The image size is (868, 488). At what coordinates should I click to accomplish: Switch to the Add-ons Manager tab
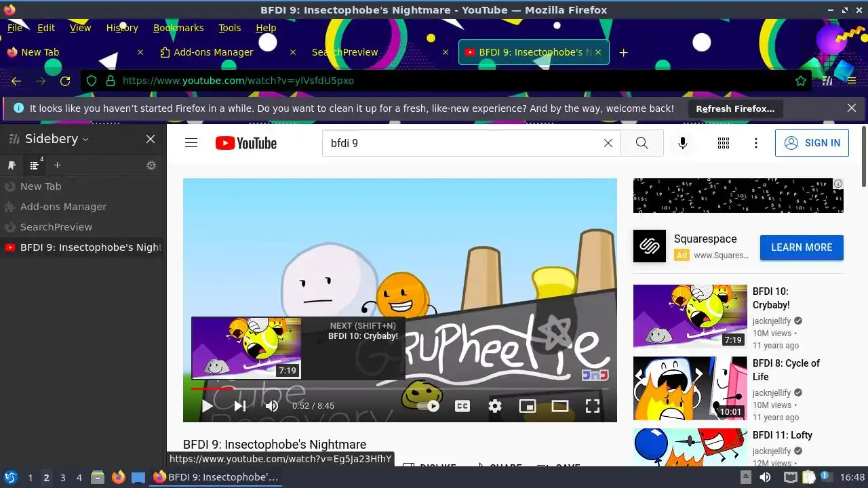click(229, 52)
